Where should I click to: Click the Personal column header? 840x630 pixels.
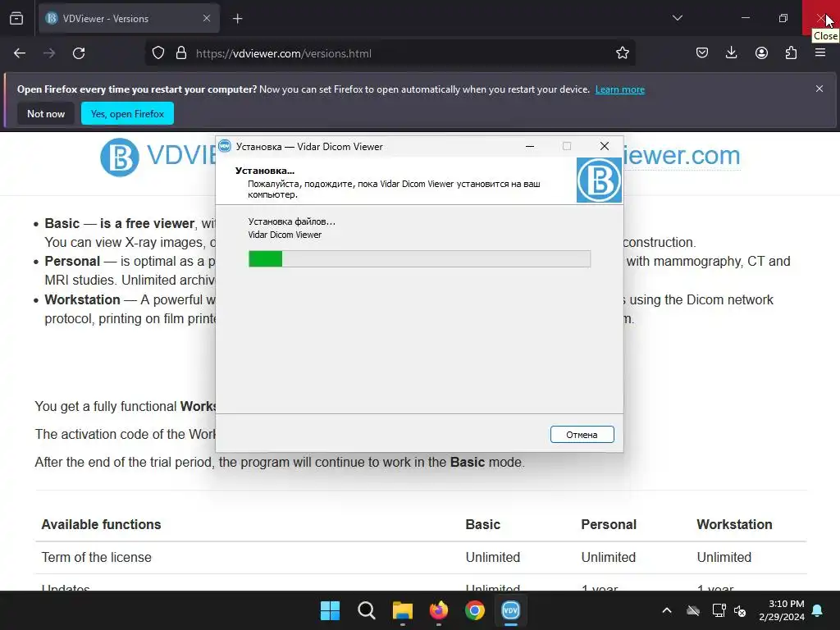[x=609, y=524]
